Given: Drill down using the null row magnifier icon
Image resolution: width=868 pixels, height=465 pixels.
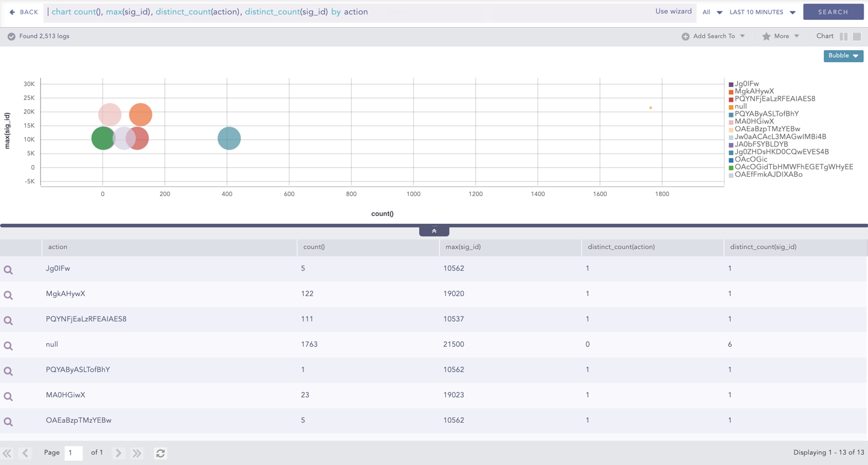Looking at the screenshot, I should 8,346.
